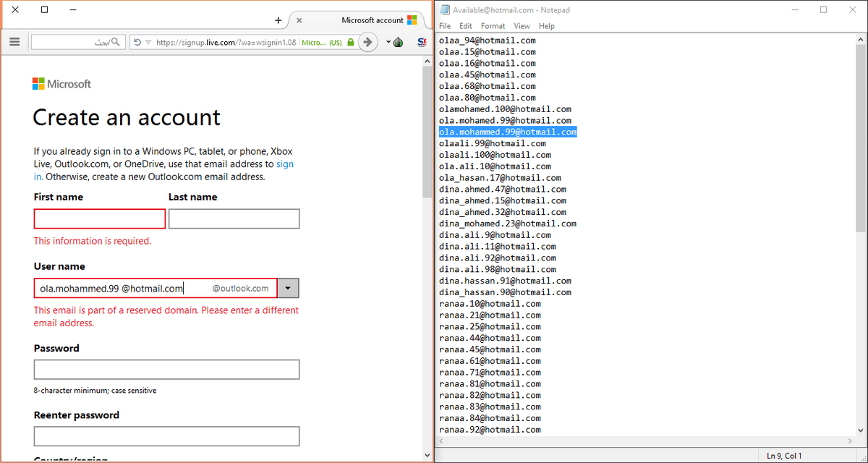Open a new tab with plus icon
The image size is (868, 463).
pyautogui.click(x=278, y=20)
